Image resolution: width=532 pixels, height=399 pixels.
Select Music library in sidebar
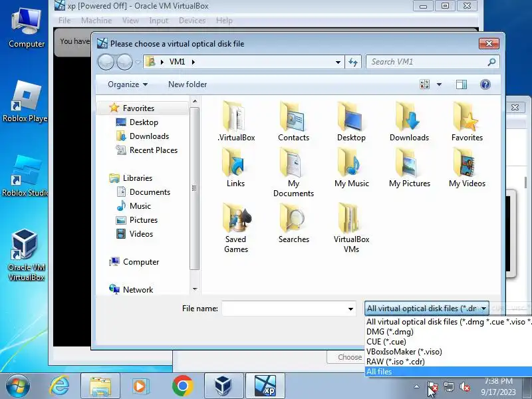pyautogui.click(x=140, y=206)
